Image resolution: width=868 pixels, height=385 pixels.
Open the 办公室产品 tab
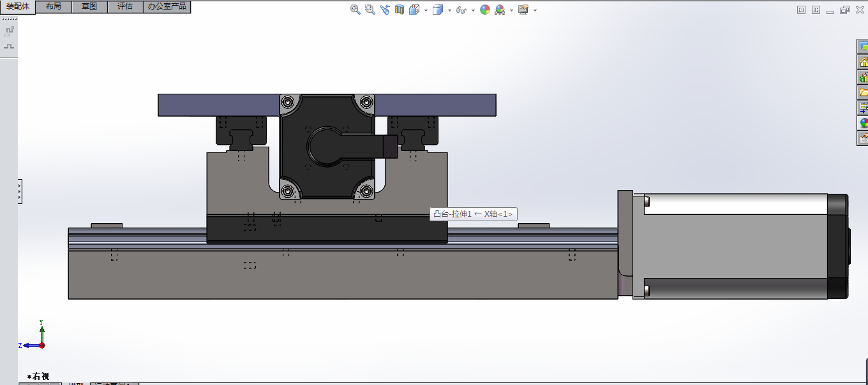pos(167,6)
